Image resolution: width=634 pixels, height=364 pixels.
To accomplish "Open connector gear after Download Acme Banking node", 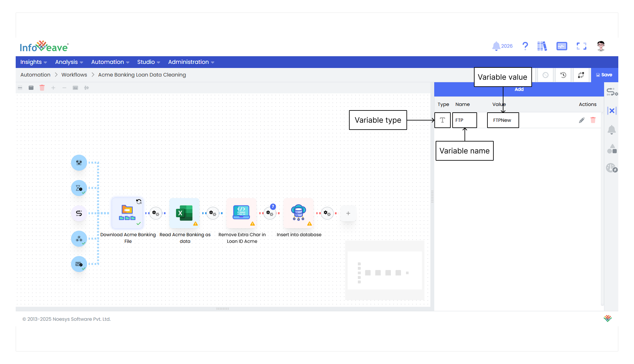I will click(156, 213).
